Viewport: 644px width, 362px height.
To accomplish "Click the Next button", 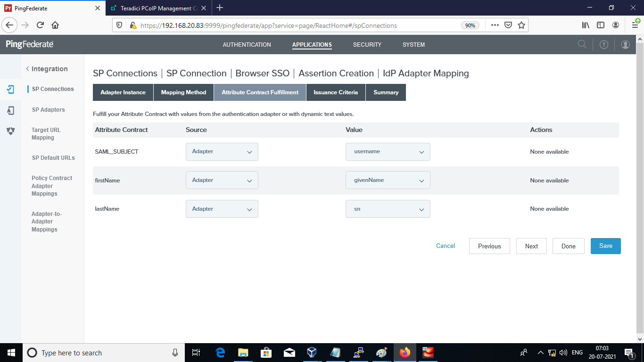I will [531, 246].
